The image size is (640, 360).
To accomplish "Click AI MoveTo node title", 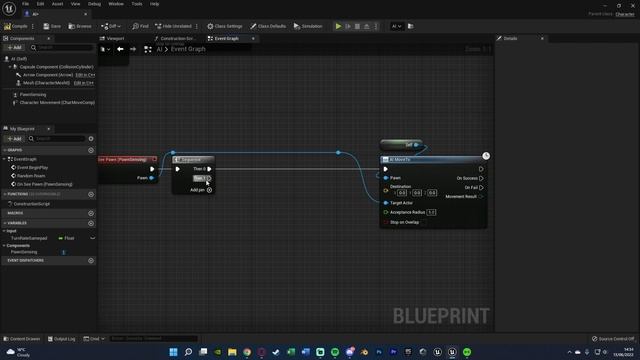I will tap(399, 160).
